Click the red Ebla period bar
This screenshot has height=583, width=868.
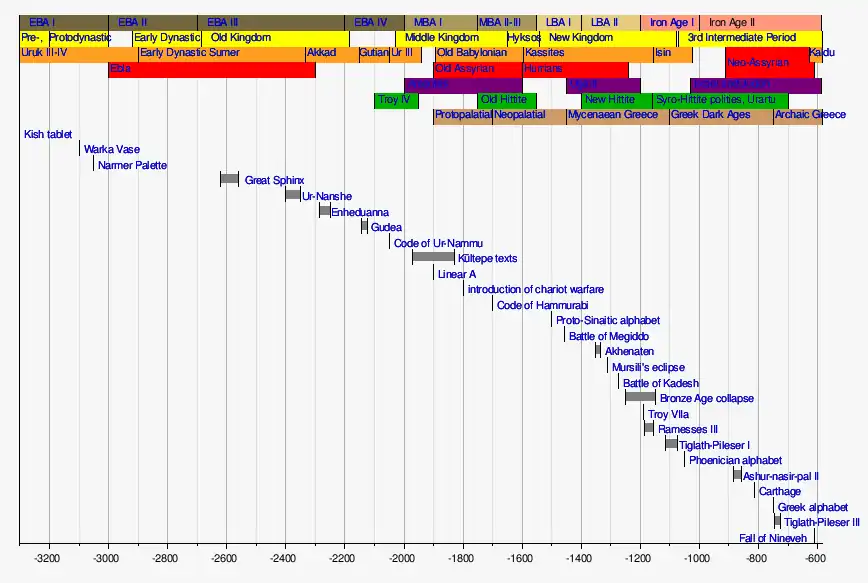coord(210,69)
